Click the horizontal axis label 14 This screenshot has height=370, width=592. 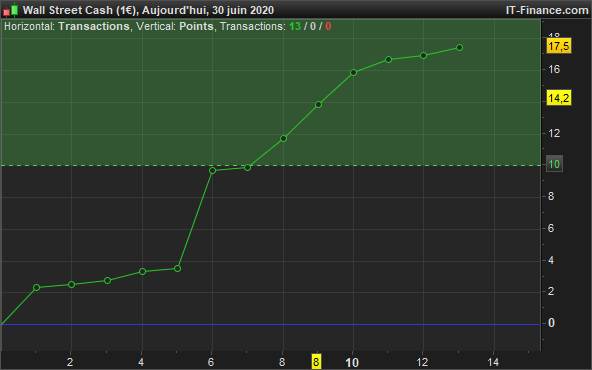(493, 362)
